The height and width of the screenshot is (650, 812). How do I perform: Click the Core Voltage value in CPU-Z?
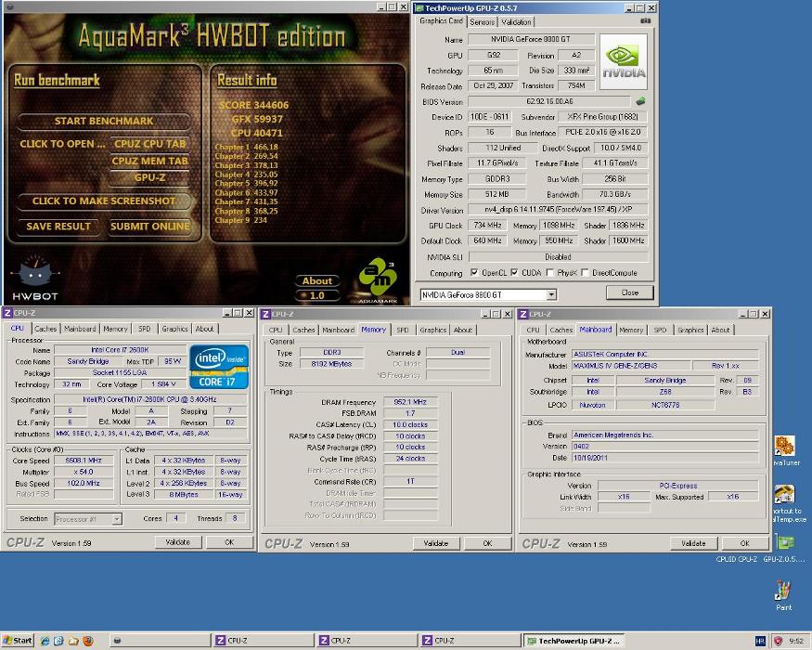[163, 384]
